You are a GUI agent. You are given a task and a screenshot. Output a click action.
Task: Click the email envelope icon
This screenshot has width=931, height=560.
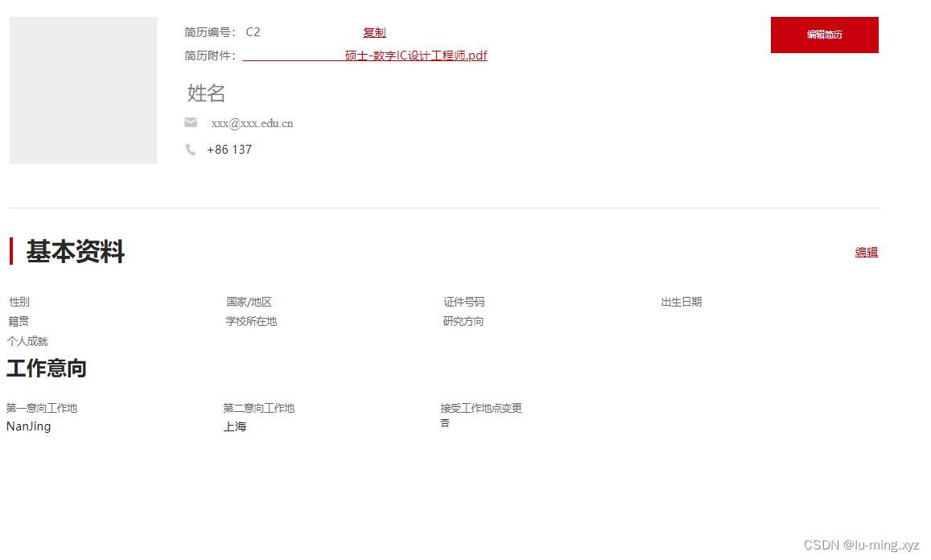point(191,122)
